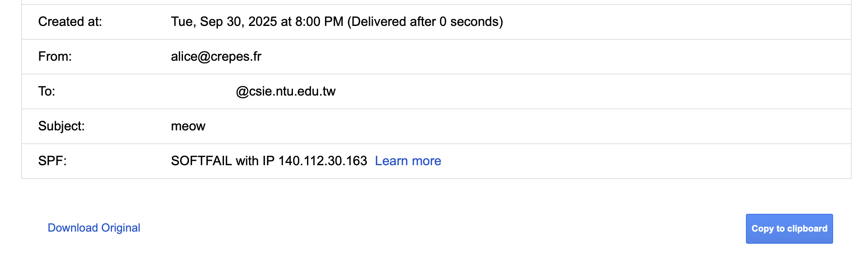The height and width of the screenshot is (264, 868).
Task: Click the redacted recipient username area
Action: (203, 92)
